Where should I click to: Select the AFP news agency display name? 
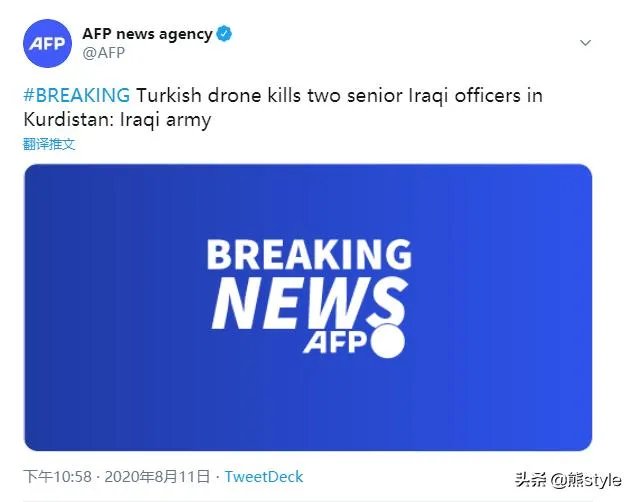146,34
